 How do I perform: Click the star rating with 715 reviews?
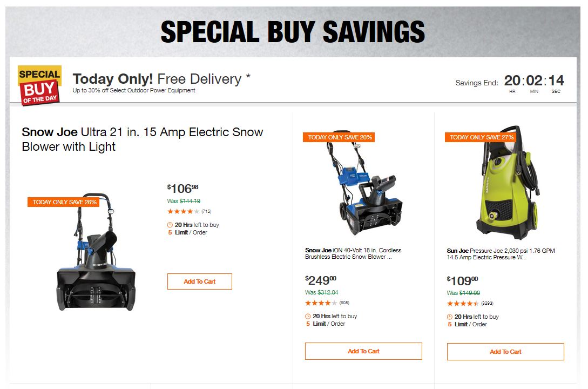(x=184, y=211)
